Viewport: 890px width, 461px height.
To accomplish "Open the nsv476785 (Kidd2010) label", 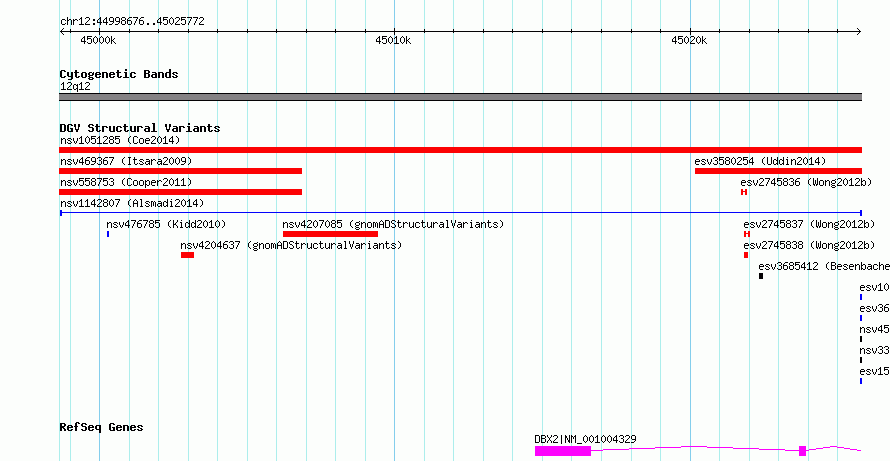I will [x=166, y=224].
